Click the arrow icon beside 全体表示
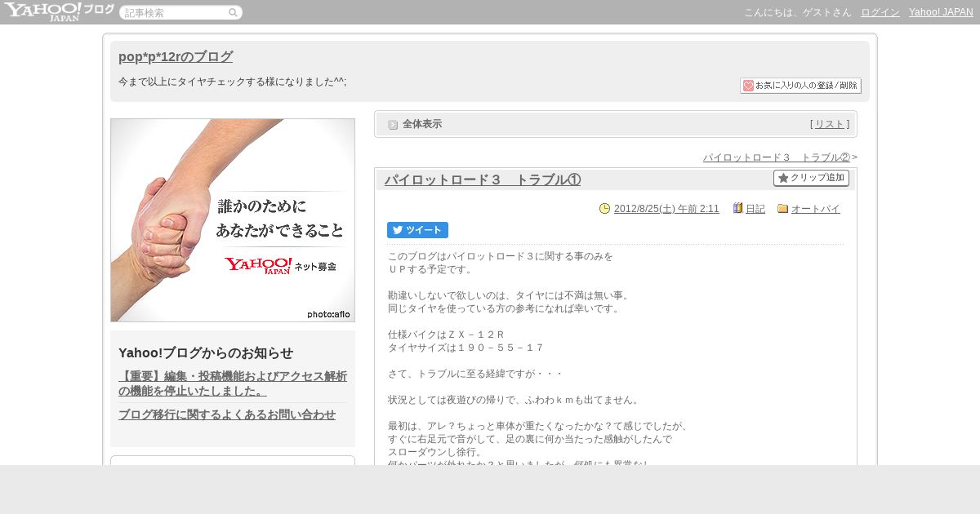Image resolution: width=980 pixels, height=514 pixels. click(x=393, y=125)
